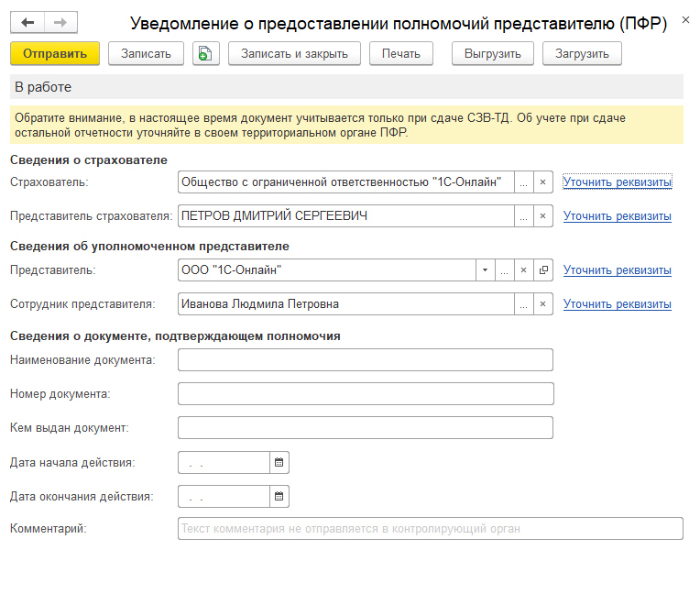The image size is (700, 616).
Task: Open selection dialog for Страхователь field
Action: [x=524, y=182]
